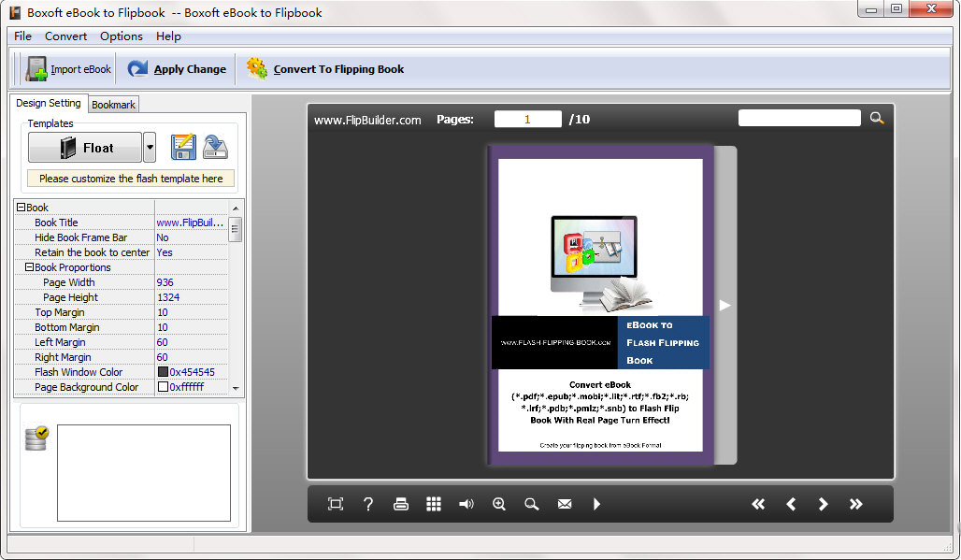The height and width of the screenshot is (560, 961).
Task: Zoom in on the book page
Action: (499, 504)
